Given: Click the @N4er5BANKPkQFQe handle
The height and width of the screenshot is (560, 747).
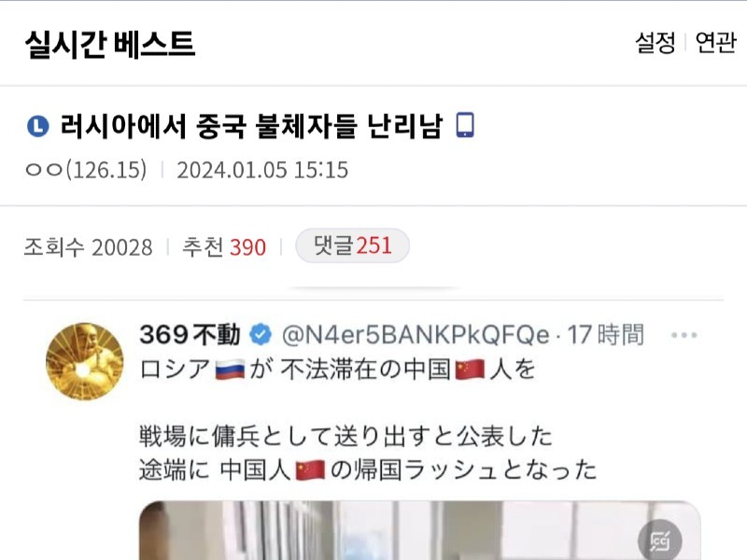Looking at the screenshot, I should coord(416,335).
